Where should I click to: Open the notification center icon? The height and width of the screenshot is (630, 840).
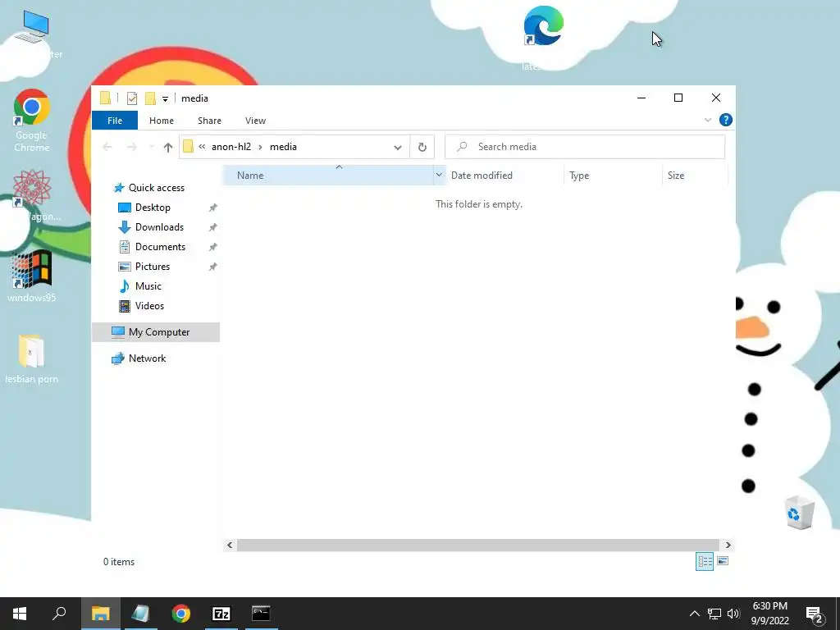pyautogui.click(x=815, y=614)
